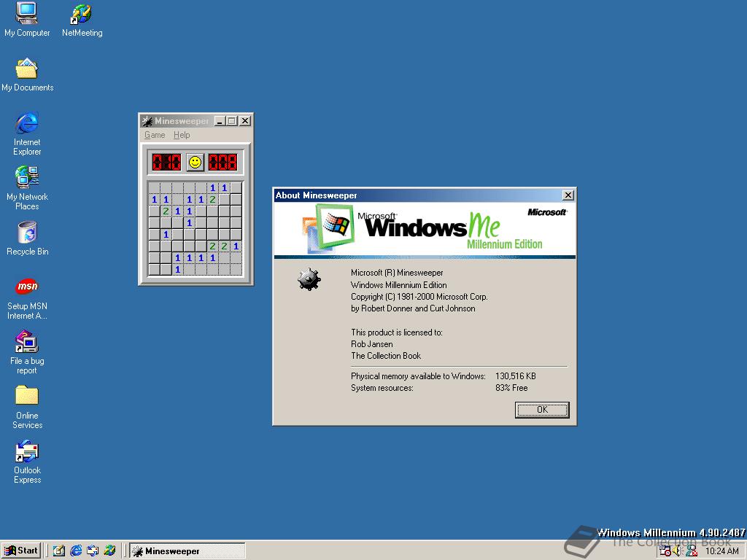Click the Windows Me logo banner

pyautogui.click(x=425, y=230)
